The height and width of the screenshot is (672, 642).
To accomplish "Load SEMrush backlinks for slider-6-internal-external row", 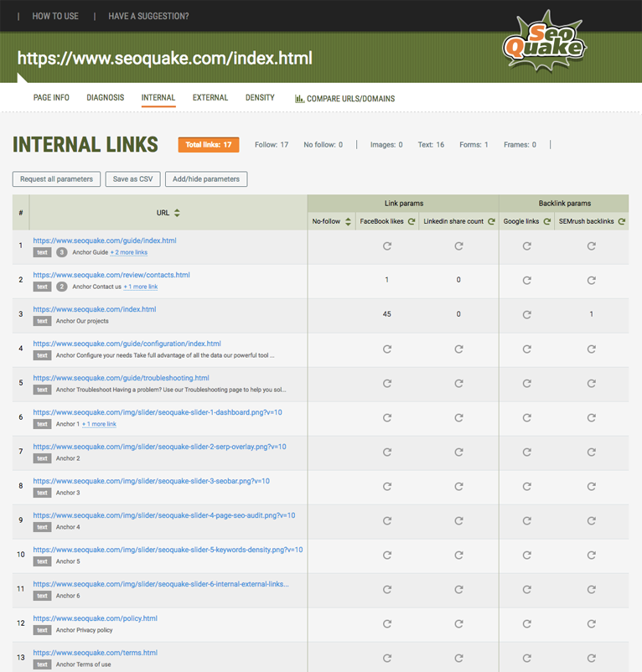I will 592,589.
